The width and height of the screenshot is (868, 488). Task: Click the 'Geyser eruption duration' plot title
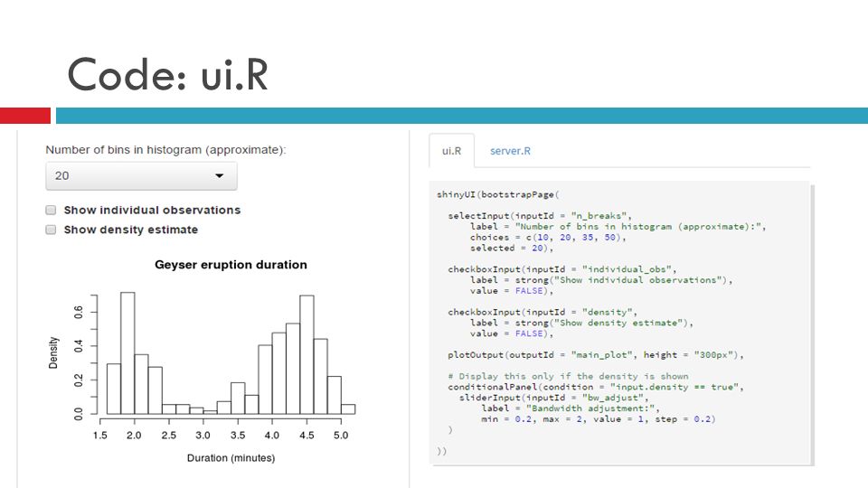pos(231,265)
